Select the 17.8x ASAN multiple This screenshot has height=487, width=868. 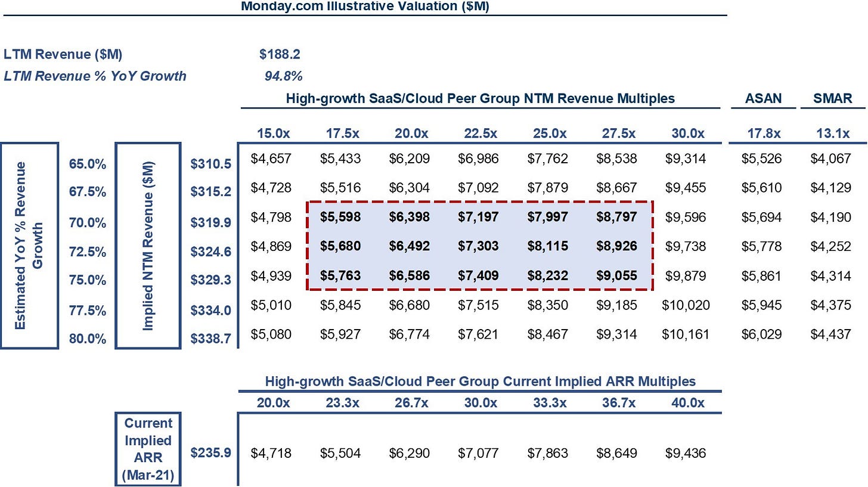tap(764, 133)
